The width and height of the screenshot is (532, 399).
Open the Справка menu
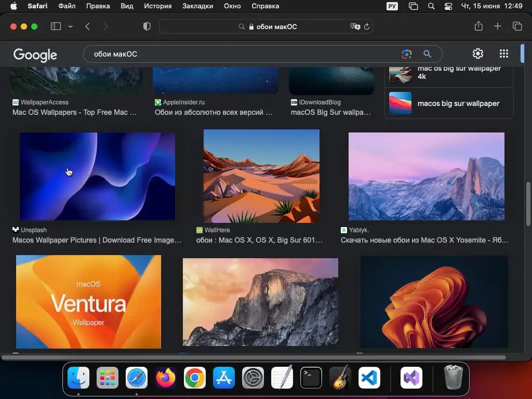pyautogui.click(x=265, y=6)
